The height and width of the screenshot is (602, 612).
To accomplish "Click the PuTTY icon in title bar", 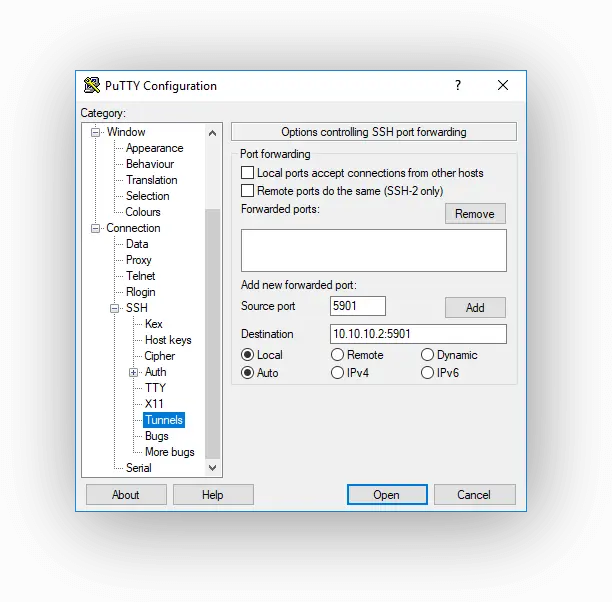I will [92, 85].
